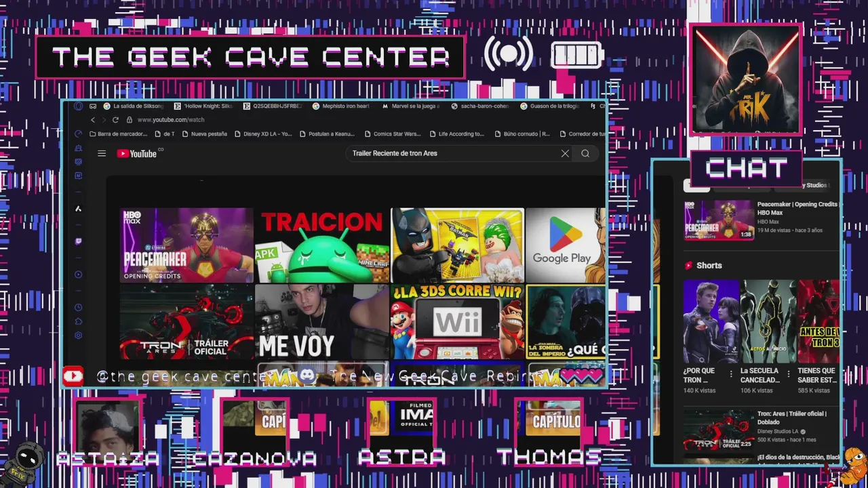Click the Aria icon in browser sidebar
Viewport: 868px width, 488px height.
(x=78, y=209)
